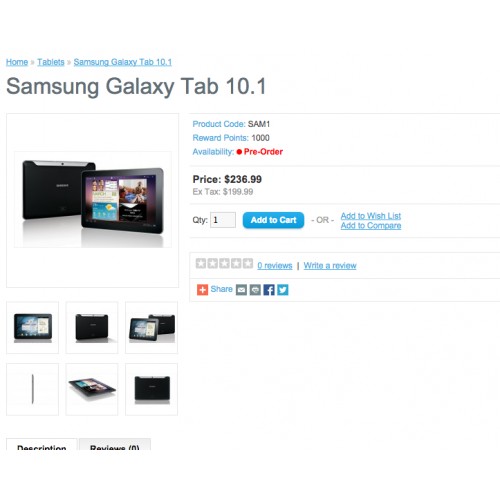500x500 pixels.
Task: Click Add to Compare link
Action: pos(371,226)
